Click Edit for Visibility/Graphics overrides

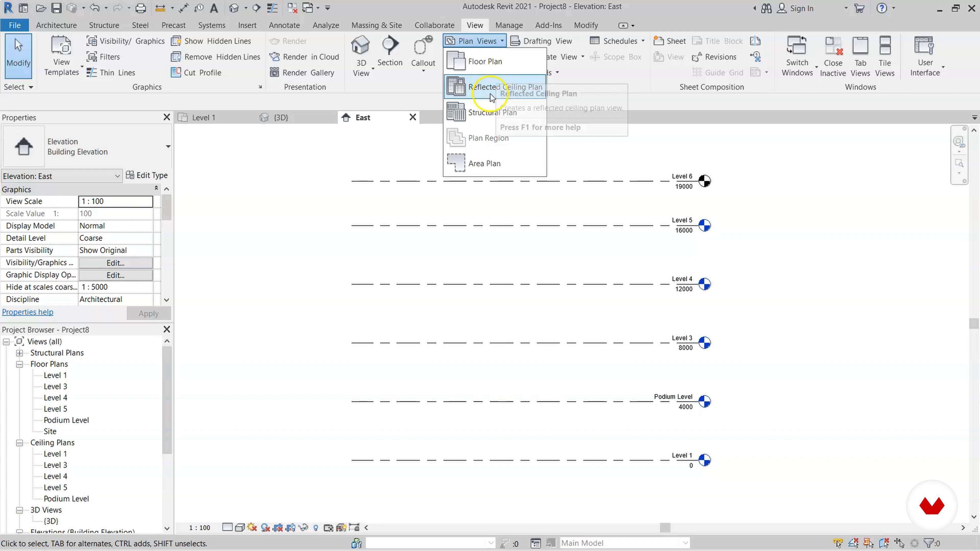tap(116, 263)
